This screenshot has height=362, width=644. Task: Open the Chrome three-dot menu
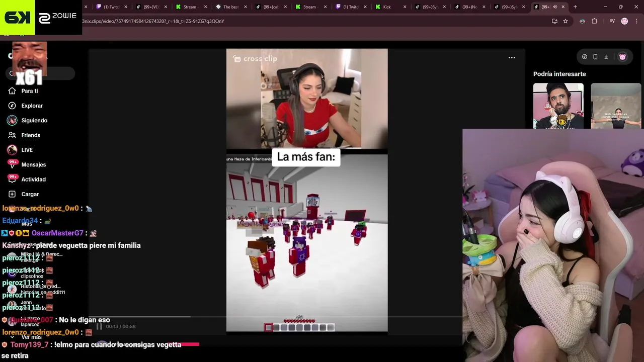point(637,21)
